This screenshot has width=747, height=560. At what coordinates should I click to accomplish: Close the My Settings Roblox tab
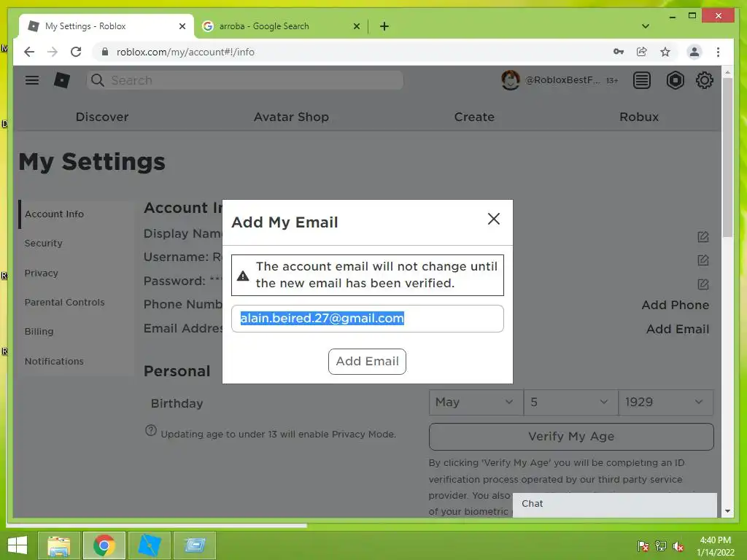tap(182, 26)
